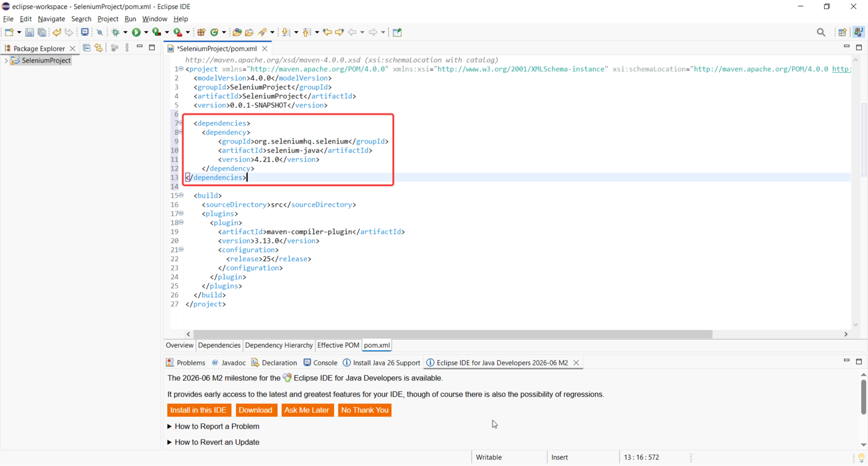This screenshot has width=868, height=466.
Task: Click the Download button
Action: click(255, 410)
